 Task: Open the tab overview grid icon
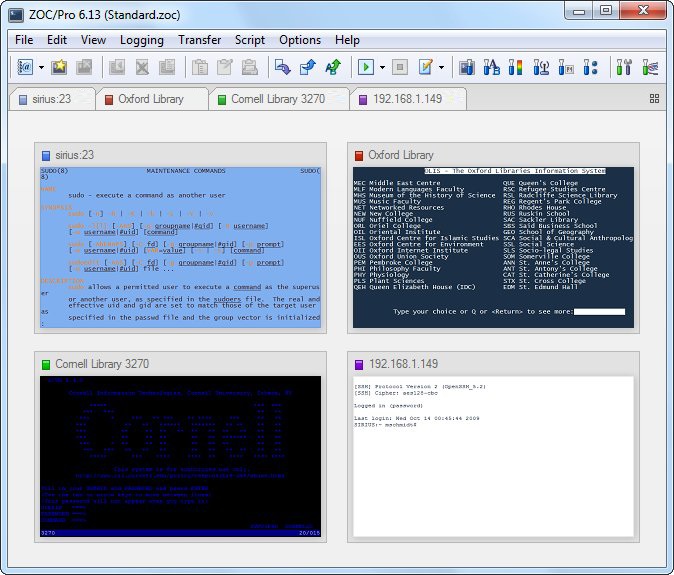(x=654, y=99)
